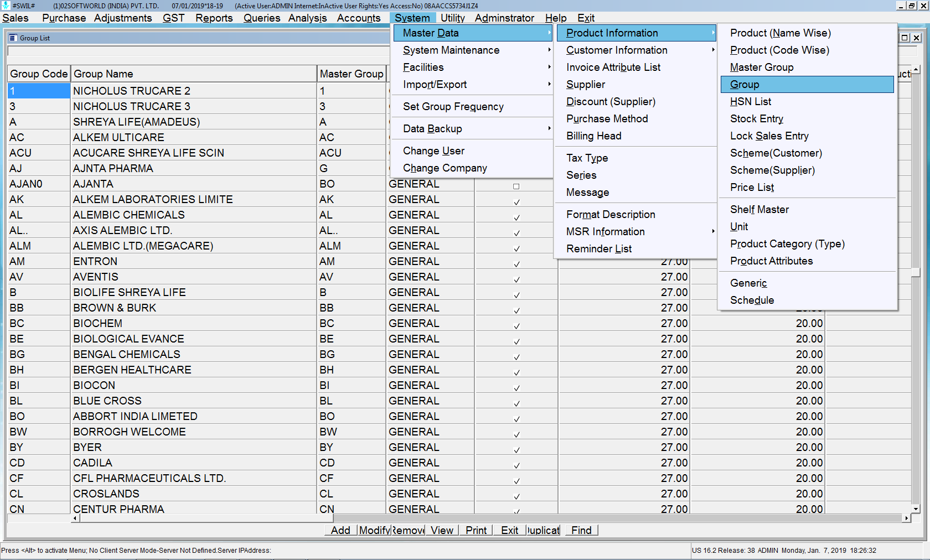Select the NICHOLUS TRUCARE 3 row
This screenshot has width=930, height=560.
pyautogui.click(x=194, y=106)
